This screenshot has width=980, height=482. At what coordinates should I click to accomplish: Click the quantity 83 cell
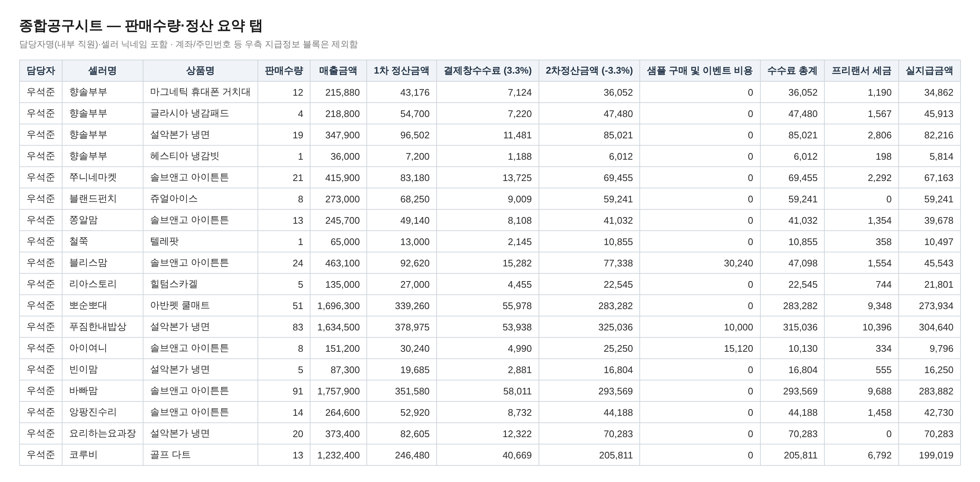pyautogui.click(x=284, y=327)
